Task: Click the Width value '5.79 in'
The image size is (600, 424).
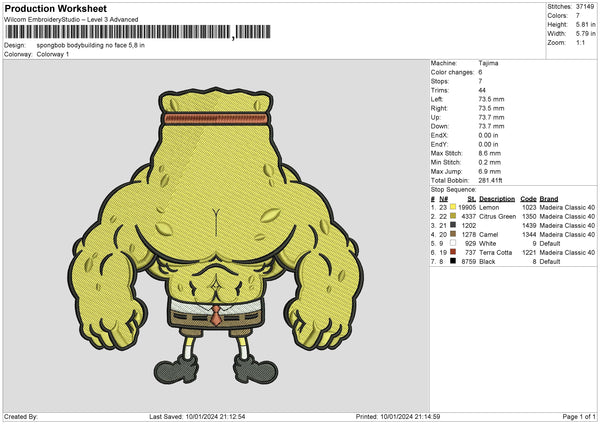Action: 586,34
